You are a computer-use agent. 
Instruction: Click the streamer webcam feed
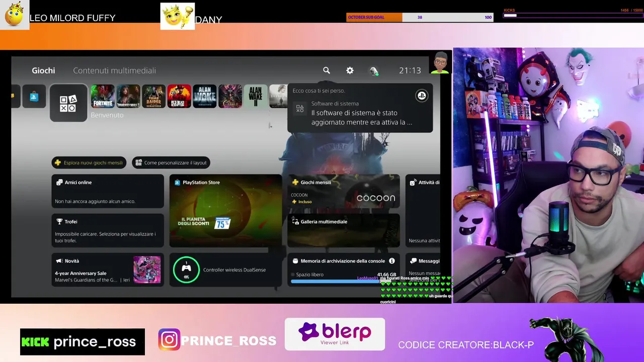point(548,175)
